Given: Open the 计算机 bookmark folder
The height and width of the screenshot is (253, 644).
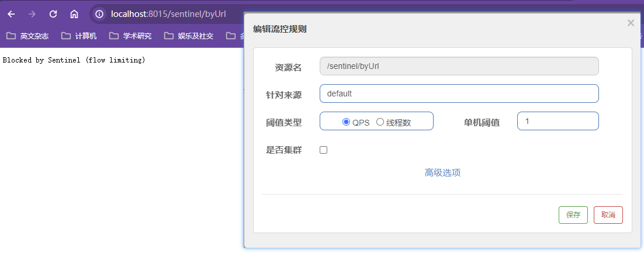Looking at the screenshot, I should tap(79, 36).
